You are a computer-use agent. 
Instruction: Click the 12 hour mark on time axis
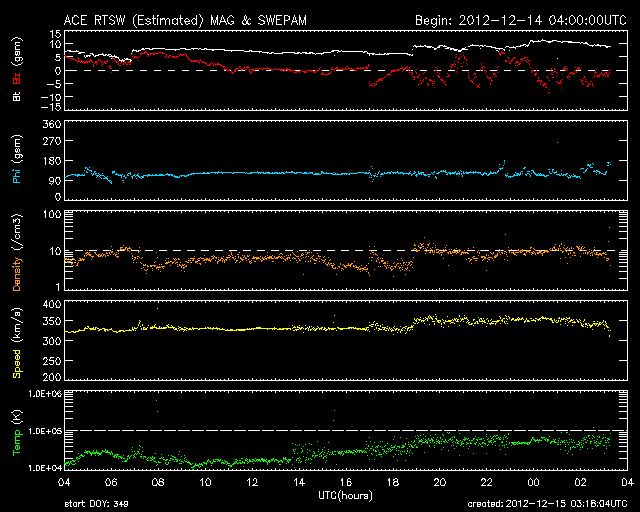tap(252, 482)
